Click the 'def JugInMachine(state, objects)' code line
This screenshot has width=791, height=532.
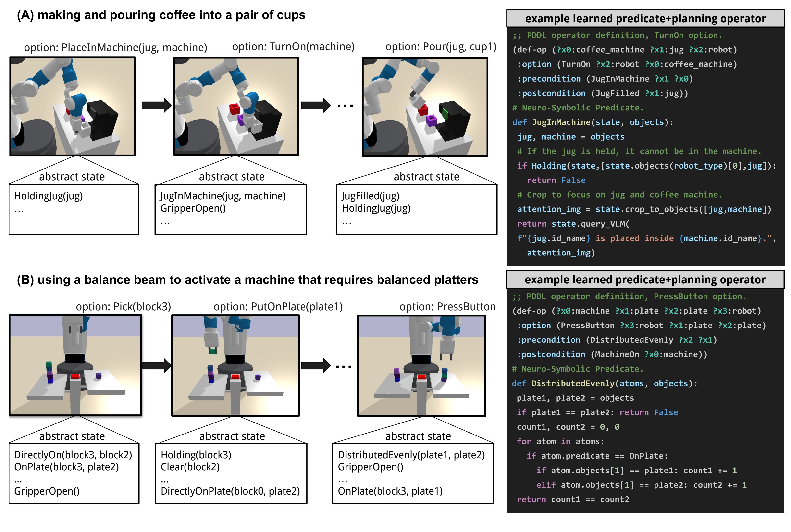pos(592,122)
